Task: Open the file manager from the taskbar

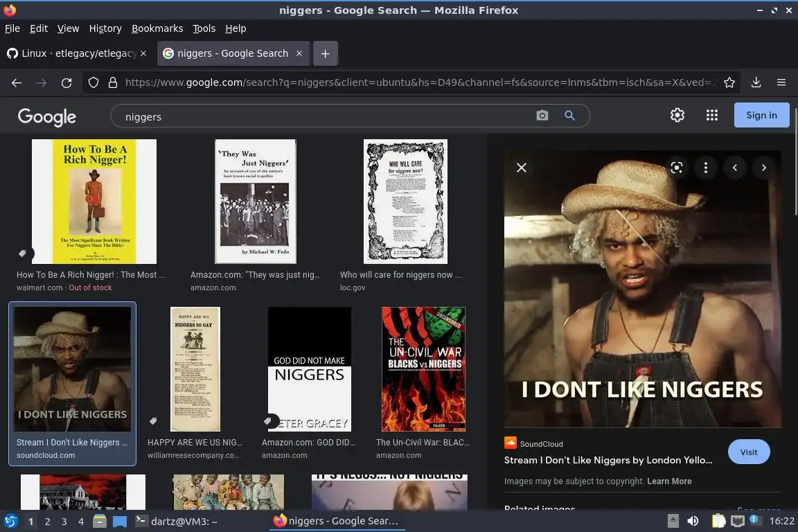Action: point(100,521)
